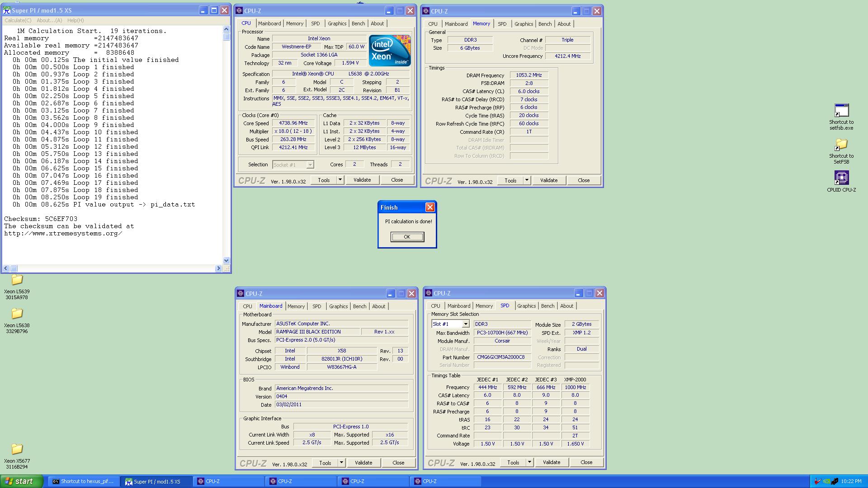
Task: Expand Tools dropdown arrow in Memory window
Action: point(527,180)
